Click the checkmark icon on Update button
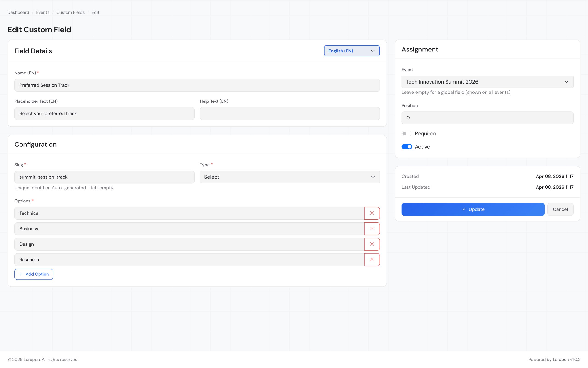 [464, 209]
